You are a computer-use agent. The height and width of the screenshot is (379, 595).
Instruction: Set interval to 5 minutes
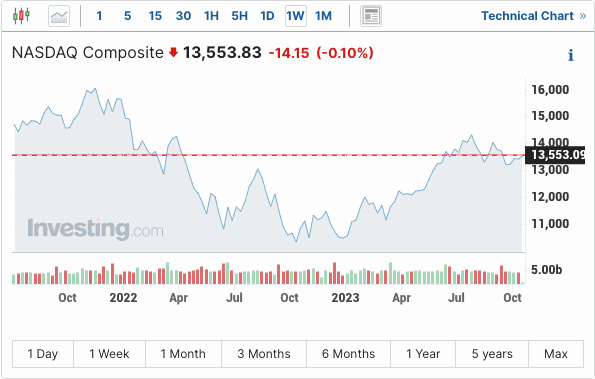click(128, 16)
